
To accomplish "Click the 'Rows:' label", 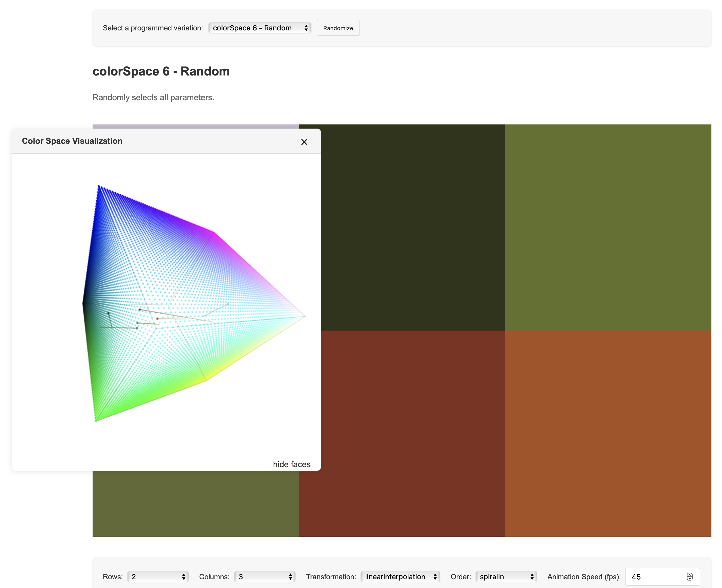I will [x=113, y=576].
